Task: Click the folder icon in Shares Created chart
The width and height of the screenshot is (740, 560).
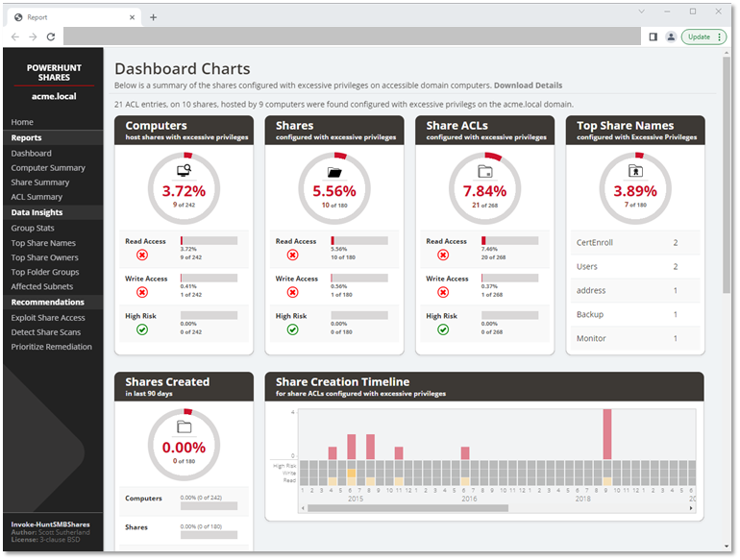Action: (x=184, y=427)
